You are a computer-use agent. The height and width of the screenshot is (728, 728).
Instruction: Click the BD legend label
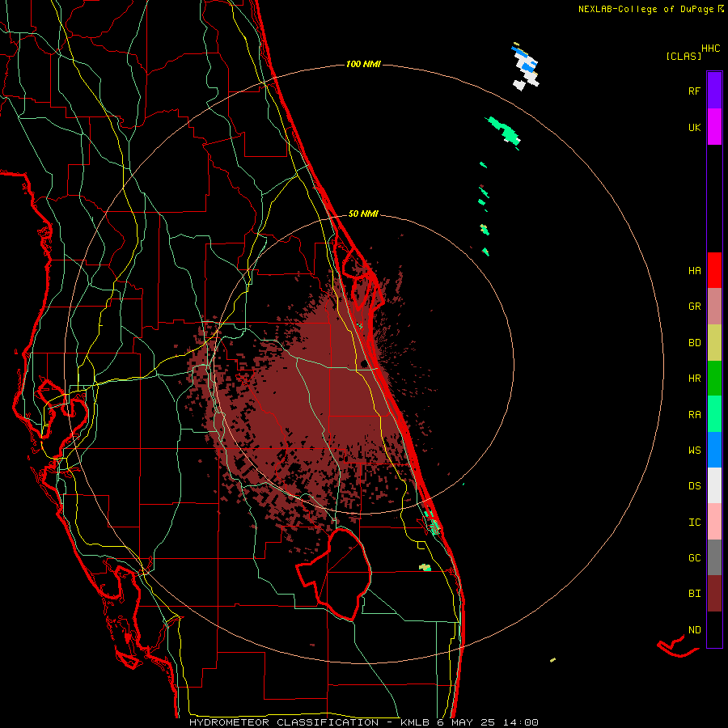click(694, 343)
